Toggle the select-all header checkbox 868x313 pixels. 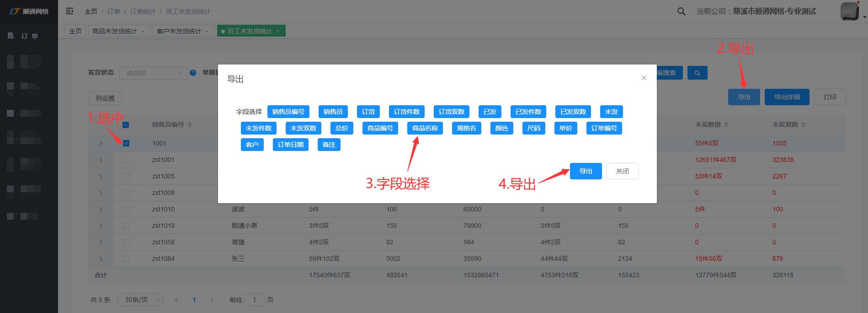pos(126,125)
